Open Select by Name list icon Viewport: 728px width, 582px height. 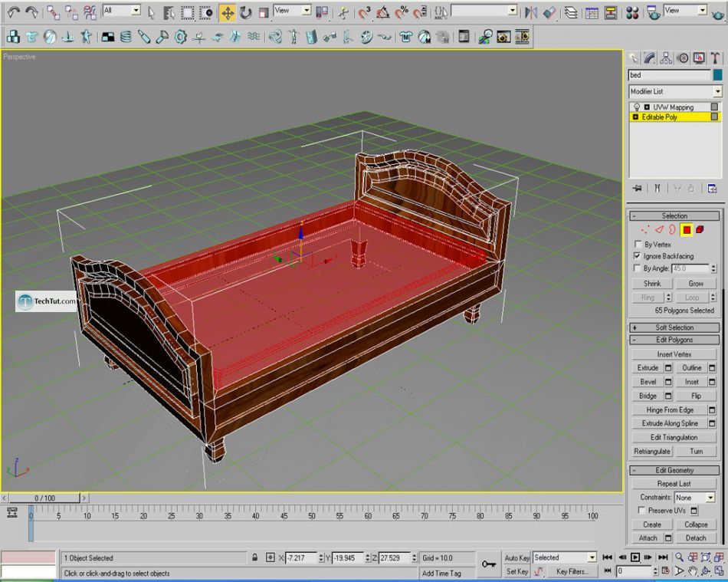coord(169,12)
